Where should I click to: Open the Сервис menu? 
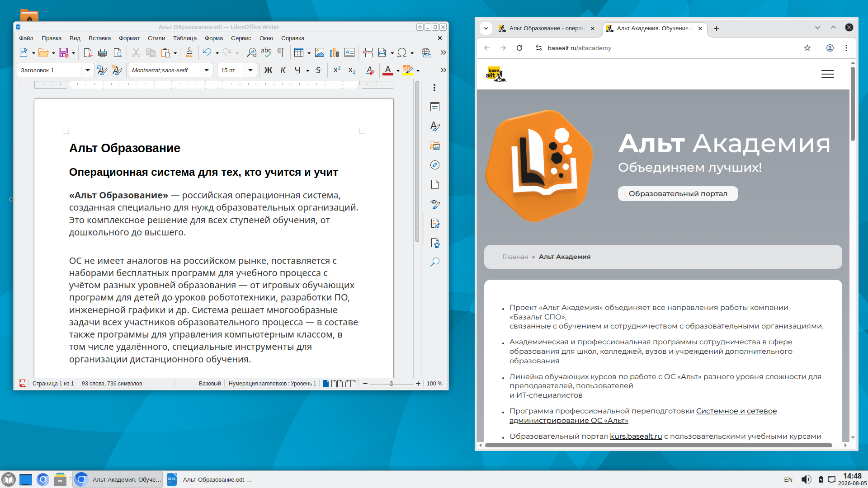pos(241,38)
